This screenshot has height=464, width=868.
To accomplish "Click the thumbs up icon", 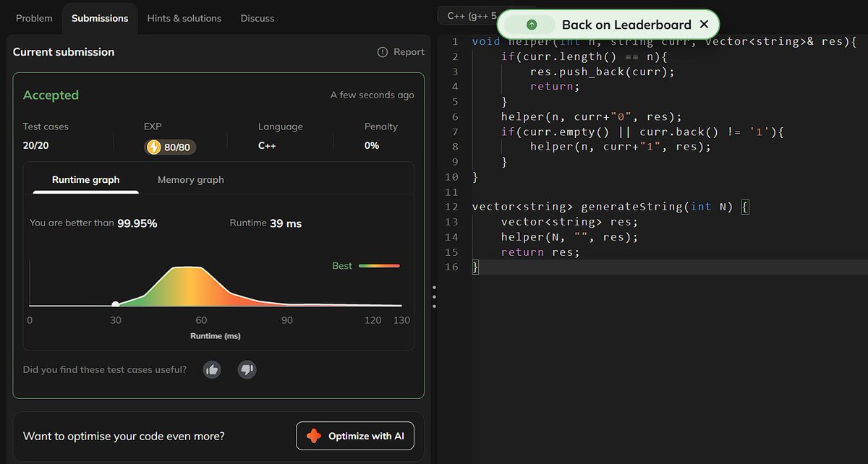I will tap(212, 369).
